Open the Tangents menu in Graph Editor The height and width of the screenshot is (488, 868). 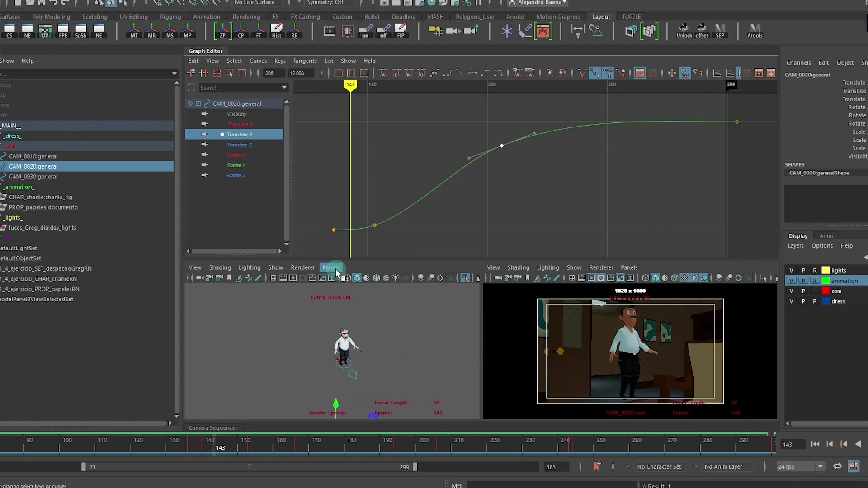[305, 61]
